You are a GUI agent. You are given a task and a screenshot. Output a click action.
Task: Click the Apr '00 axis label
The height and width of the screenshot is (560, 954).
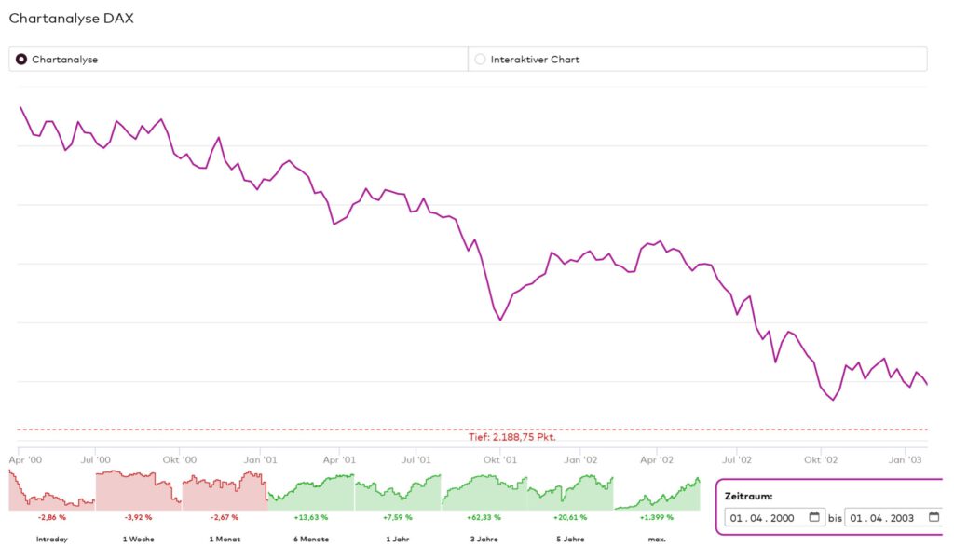click(x=25, y=459)
